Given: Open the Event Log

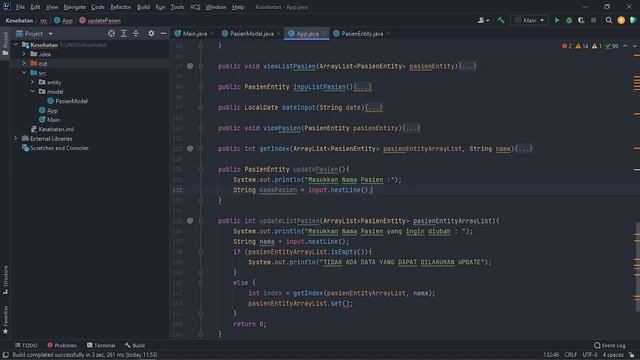Looking at the screenshot, I should coord(609,345).
